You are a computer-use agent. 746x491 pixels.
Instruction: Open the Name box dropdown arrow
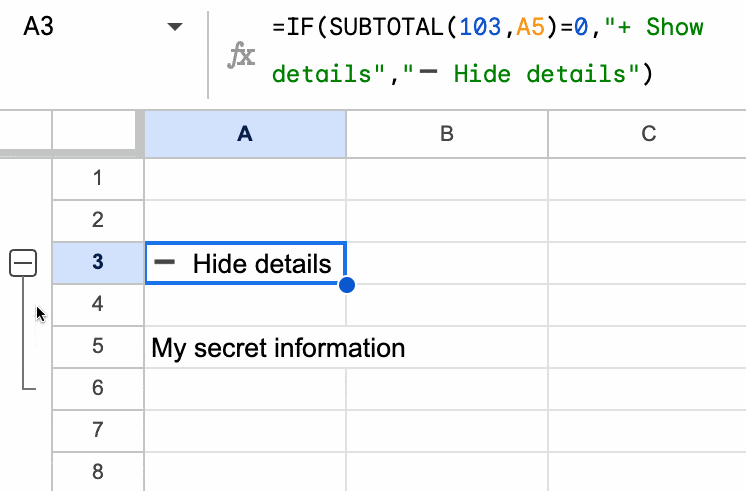pyautogui.click(x=175, y=27)
